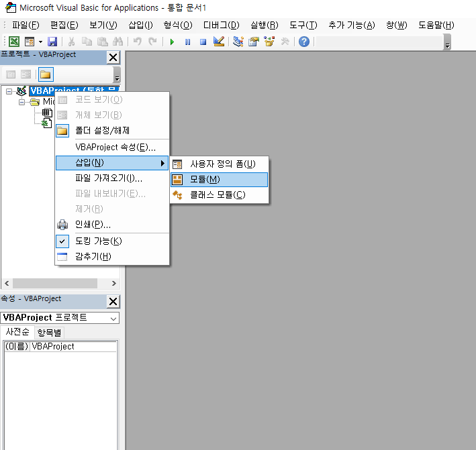Screen dimensions: 476x450
Task: Open the Project Explorer toolbar icon
Action: click(x=238, y=42)
